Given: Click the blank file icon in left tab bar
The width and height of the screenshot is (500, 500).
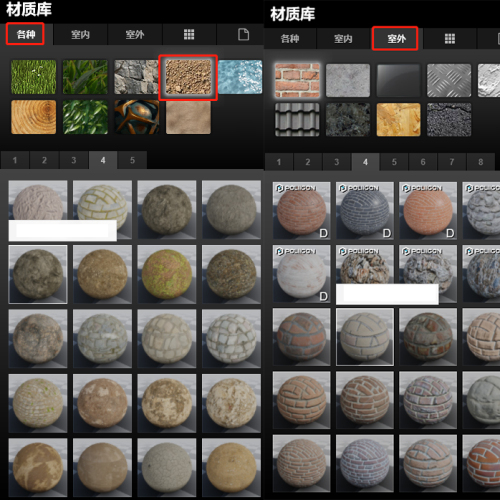Looking at the screenshot, I should [x=243, y=34].
